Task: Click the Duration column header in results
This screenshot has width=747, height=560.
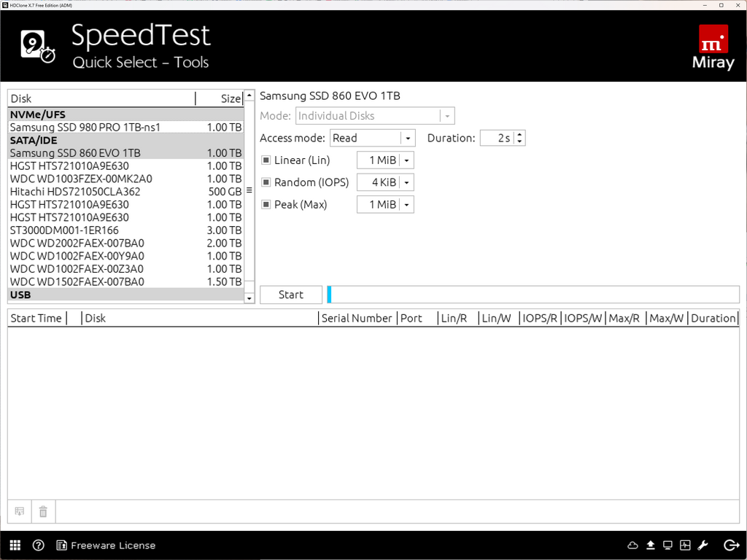Action: (x=713, y=318)
